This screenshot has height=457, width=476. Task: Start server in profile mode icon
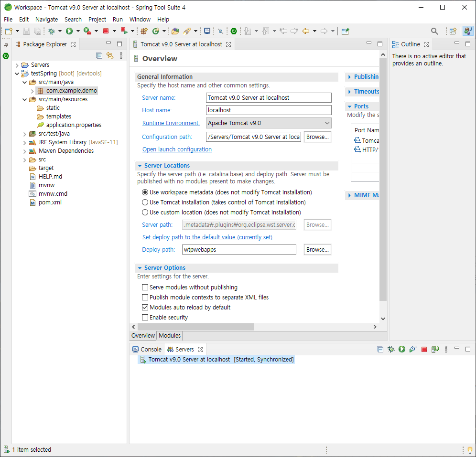click(x=413, y=350)
